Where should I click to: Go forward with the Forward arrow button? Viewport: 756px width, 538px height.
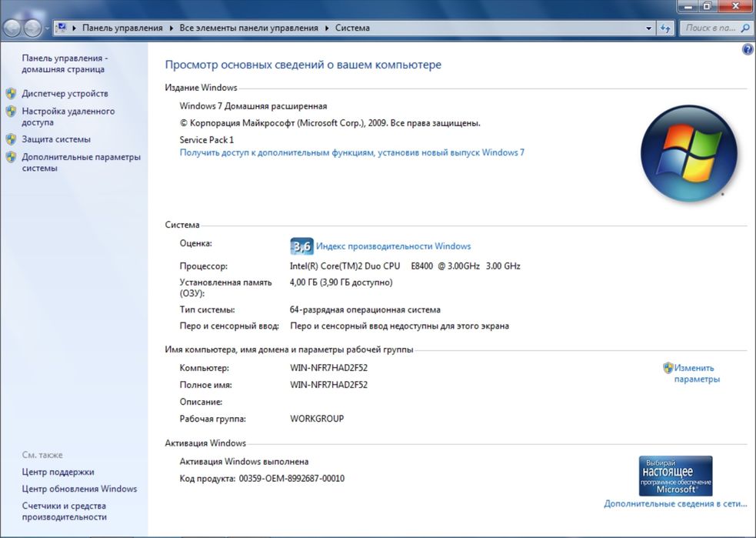click(32, 28)
